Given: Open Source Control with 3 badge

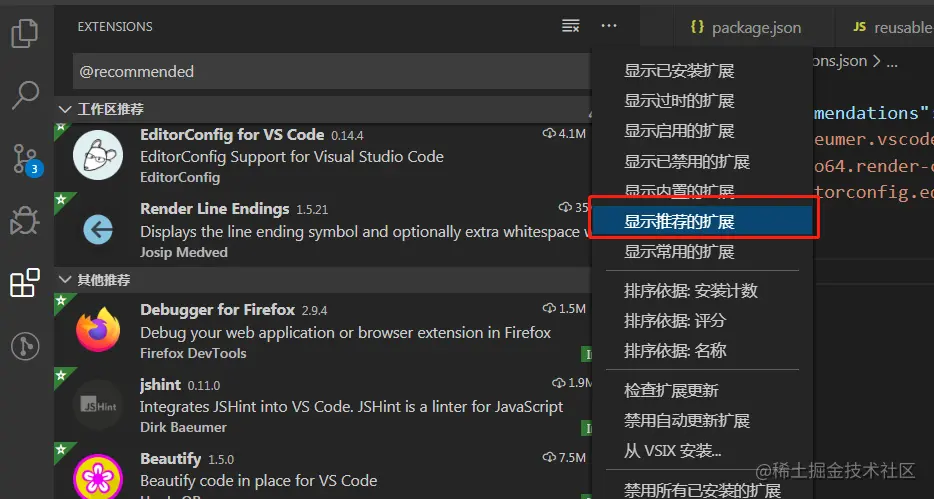Looking at the screenshot, I should click(27, 160).
